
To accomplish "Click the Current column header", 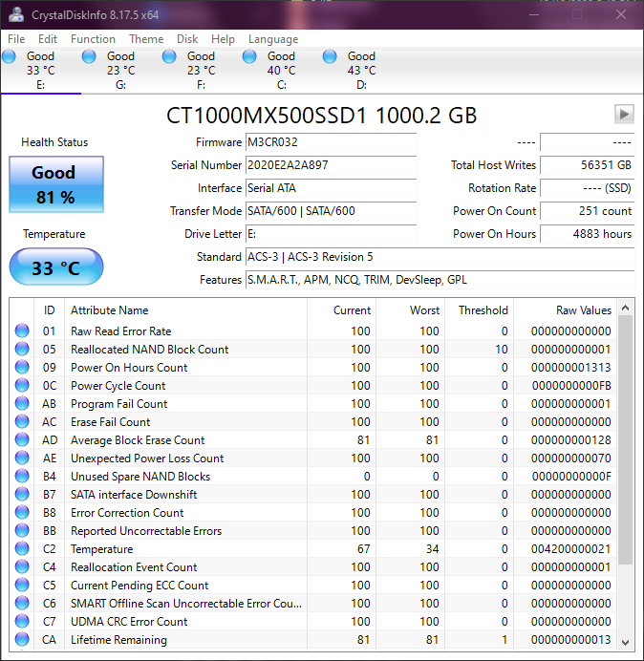I will coord(342,310).
